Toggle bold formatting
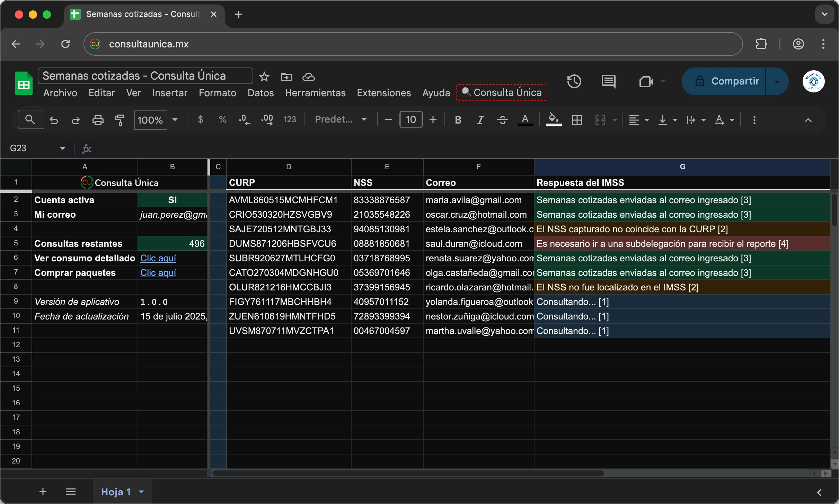Image resolution: width=839 pixels, height=504 pixels. pos(458,120)
